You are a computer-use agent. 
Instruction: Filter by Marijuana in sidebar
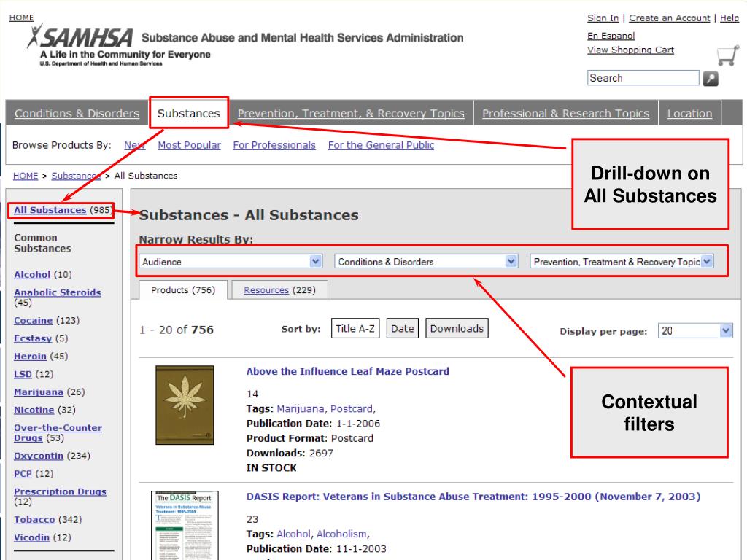tap(39, 392)
